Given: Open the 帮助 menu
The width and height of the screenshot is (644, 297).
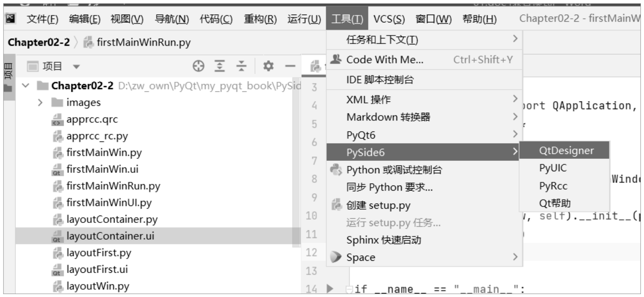Looking at the screenshot, I should (479, 19).
